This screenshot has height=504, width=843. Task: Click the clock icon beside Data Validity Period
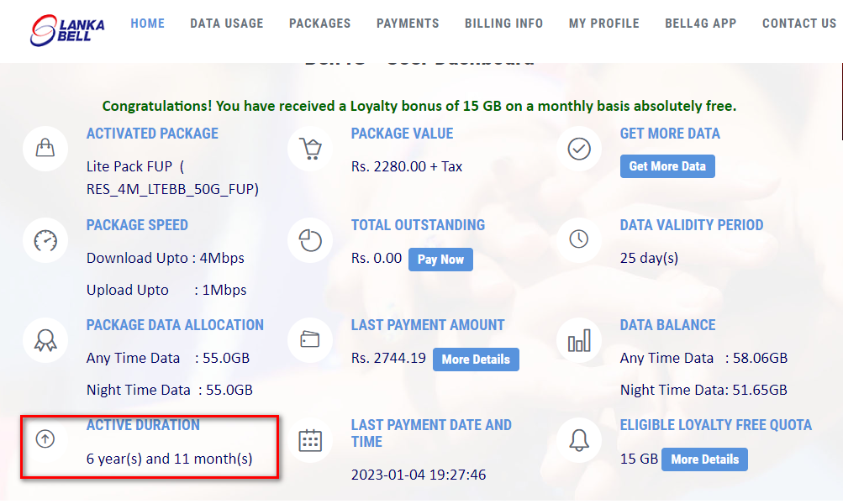(x=579, y=239)
